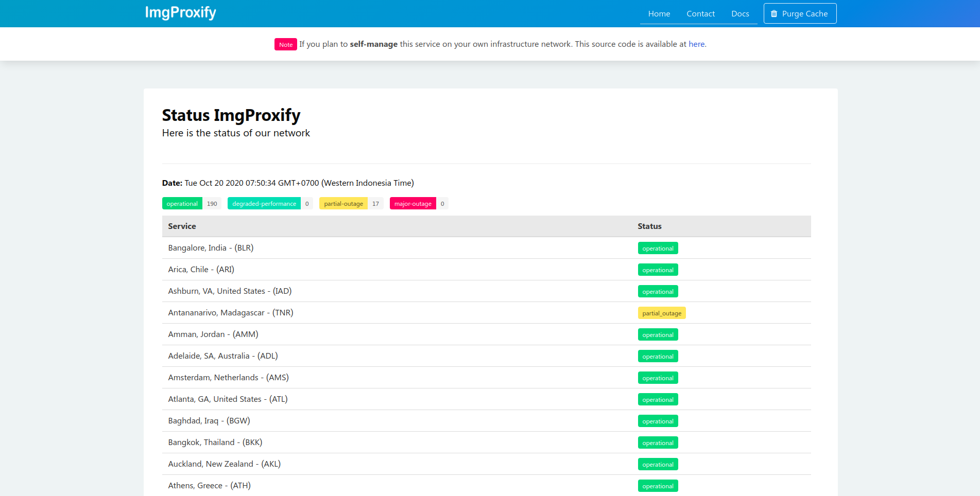Select the yellow partial-outage summary badge
Image resolution: width=980 pixels, height=496 pixels.
[x=343, y=204]
